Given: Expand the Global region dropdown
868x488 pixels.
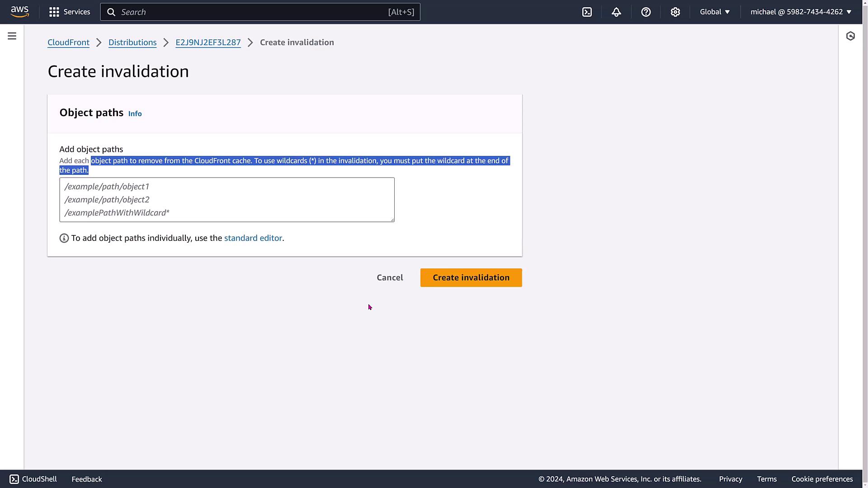Looking at the screenshot, I should (715, 12).
